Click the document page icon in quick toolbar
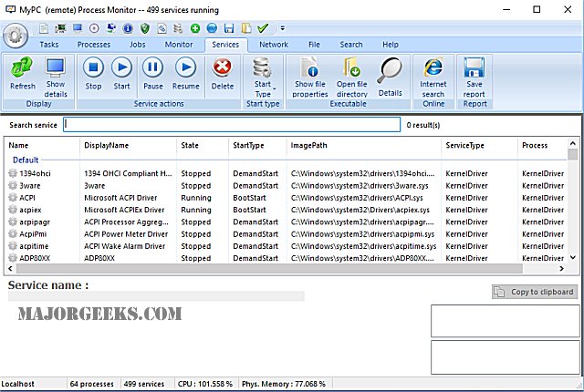This screenshot has width=584, height=392. click(x=44, y=28)
